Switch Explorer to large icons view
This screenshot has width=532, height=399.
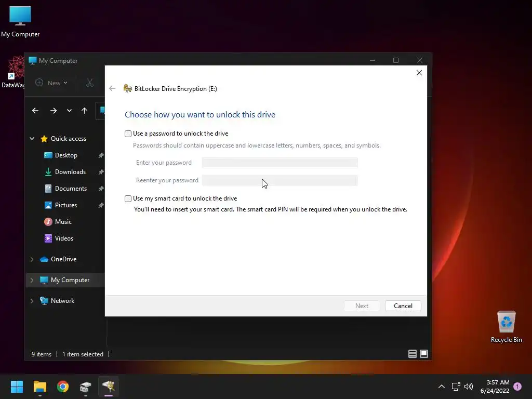424,354
